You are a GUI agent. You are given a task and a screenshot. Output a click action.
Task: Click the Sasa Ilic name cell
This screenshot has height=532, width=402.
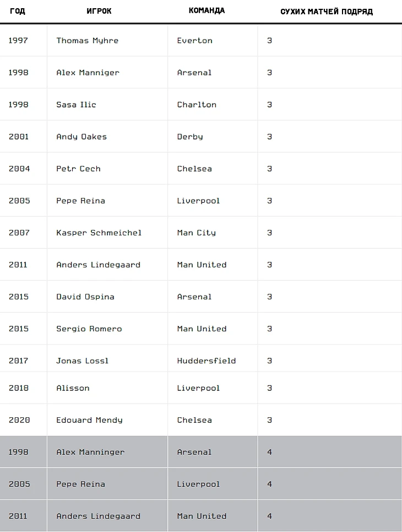(76, 105)
